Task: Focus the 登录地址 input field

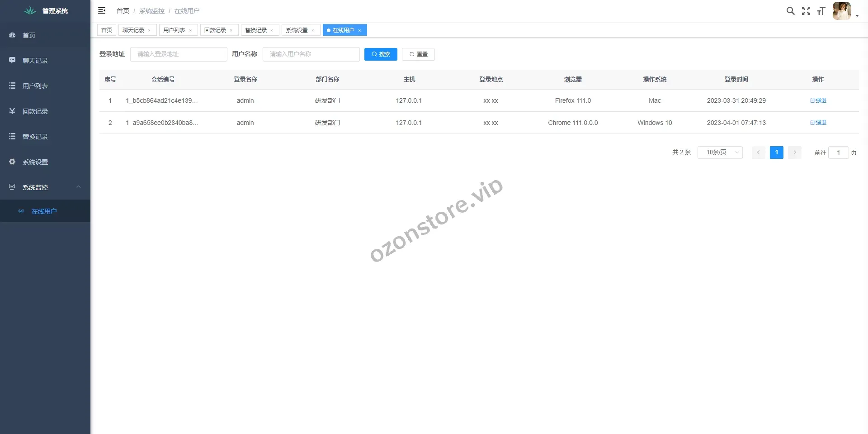Action: (179, 54)
